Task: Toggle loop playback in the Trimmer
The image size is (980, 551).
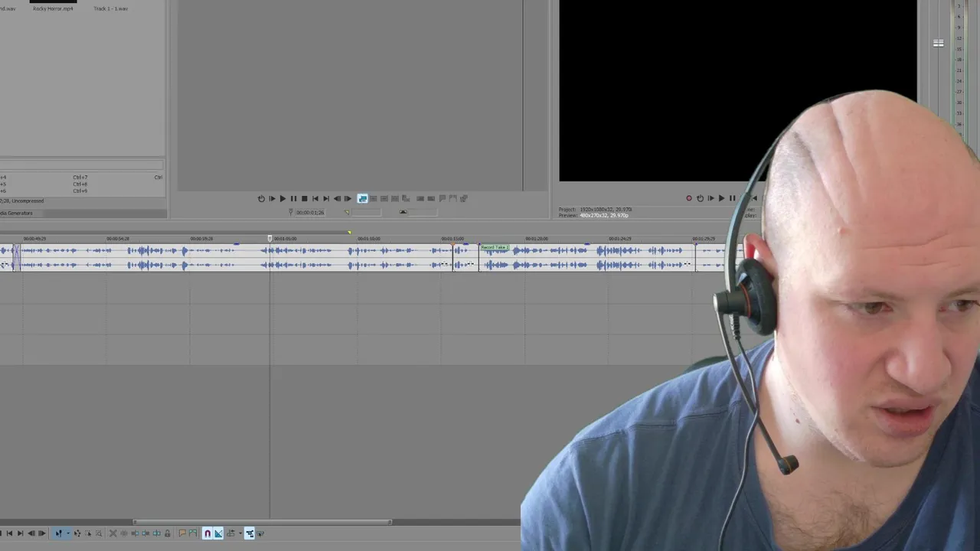Action: tap(261, 198)
